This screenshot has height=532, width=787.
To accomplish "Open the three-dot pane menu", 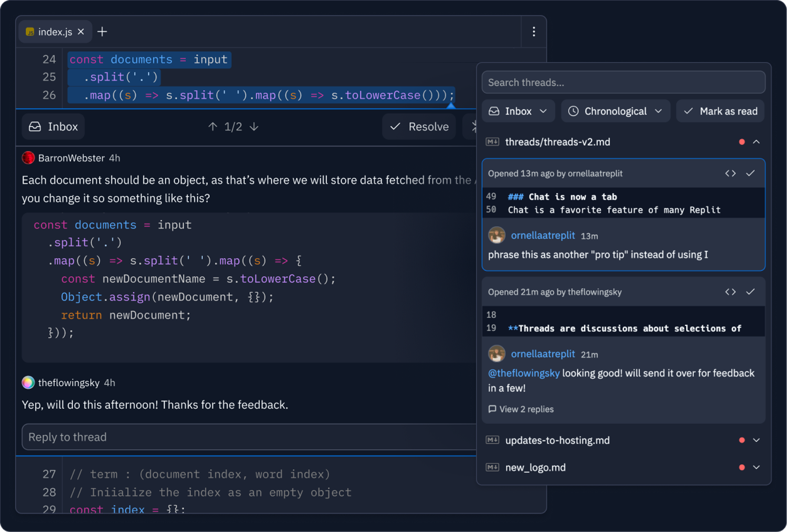I will pos(534,32).
